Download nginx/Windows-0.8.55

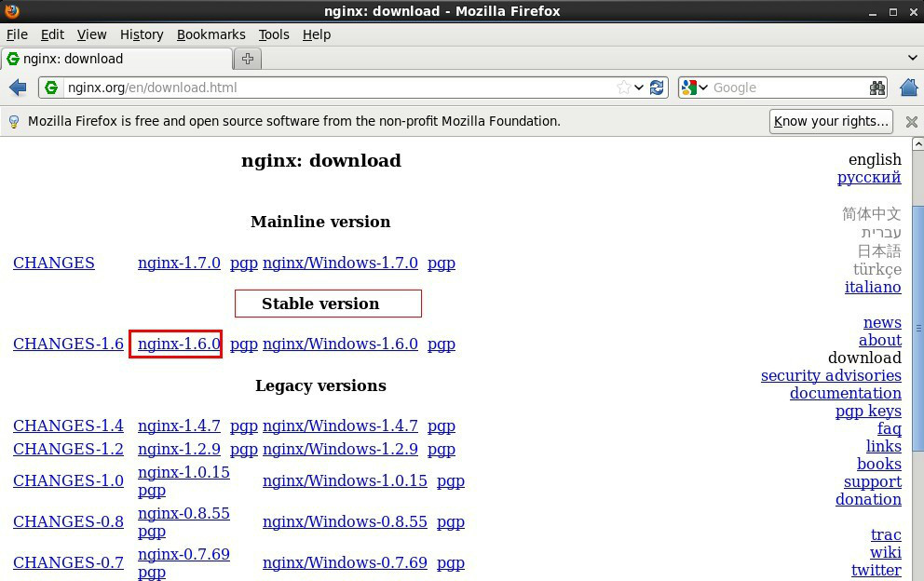pyautogui.click(x=346, y=521)
